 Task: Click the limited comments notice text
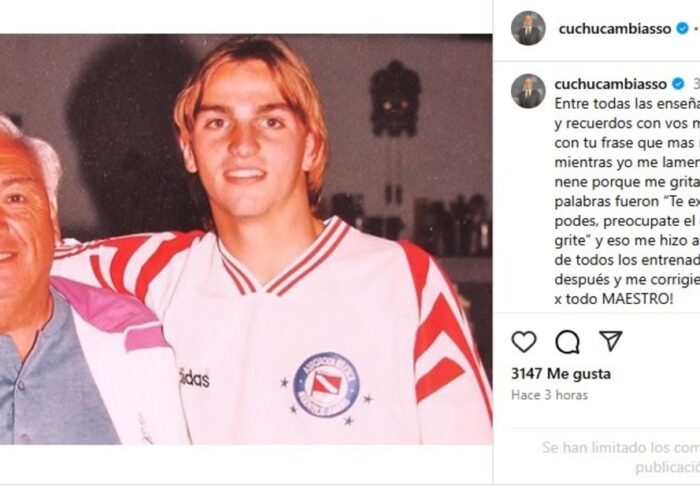coord(621,457)
